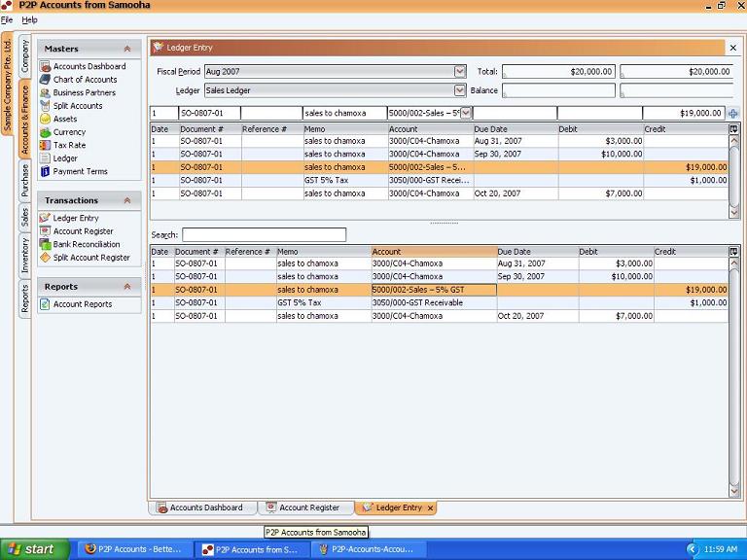Collapse the Masters section
Screen dimensions: 747x560
tap(127, 49)
